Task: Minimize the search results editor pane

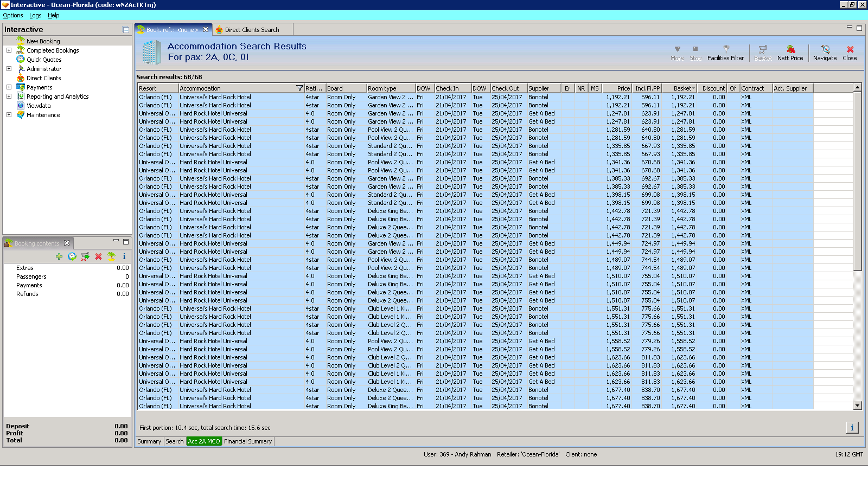Action: pyautogui.click(x=850, y=27)
